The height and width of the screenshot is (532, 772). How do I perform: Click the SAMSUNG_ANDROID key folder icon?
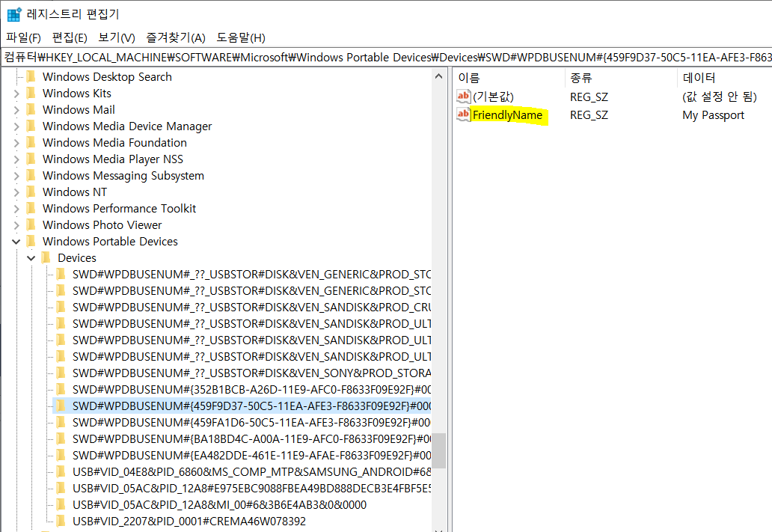[x=61, y=471]
